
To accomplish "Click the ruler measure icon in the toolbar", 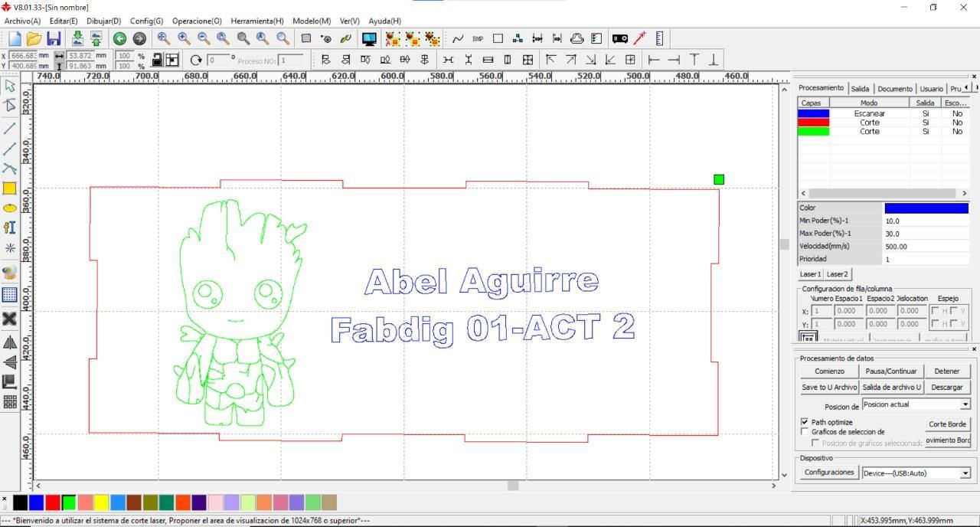I will pyautogui.click(x=659, y=38).
